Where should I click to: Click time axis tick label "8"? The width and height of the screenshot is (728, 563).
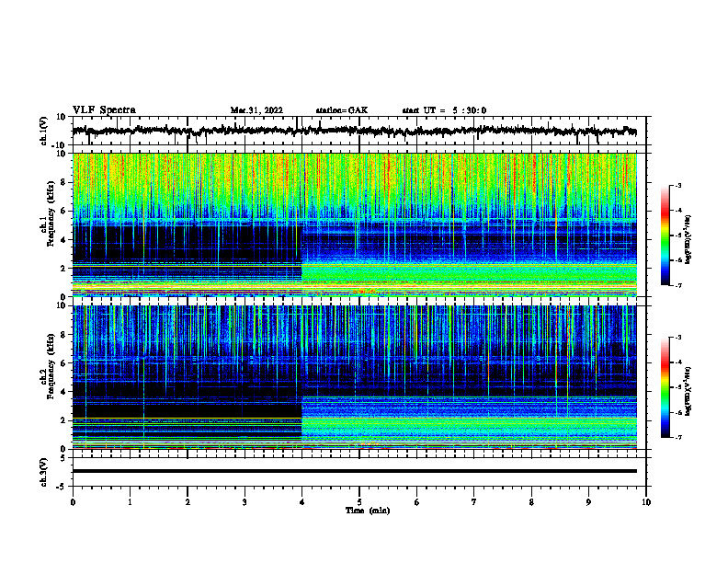(531, 502)
